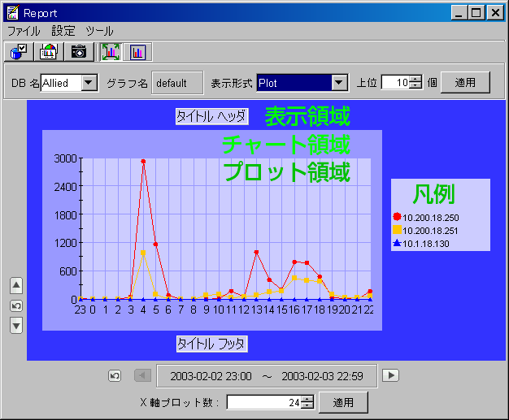Click the タイトル ヘッダ label
Screen dimensions: 509x420
(212, 116)
